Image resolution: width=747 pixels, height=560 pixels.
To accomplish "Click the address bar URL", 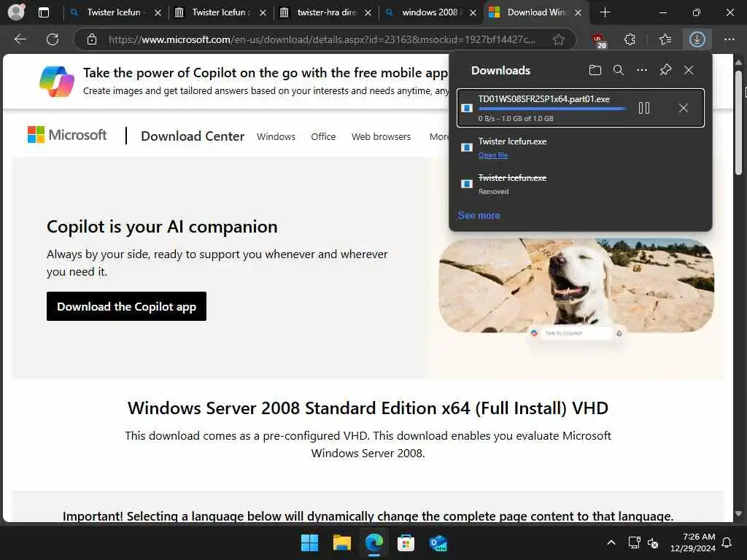I will point(322,39).
